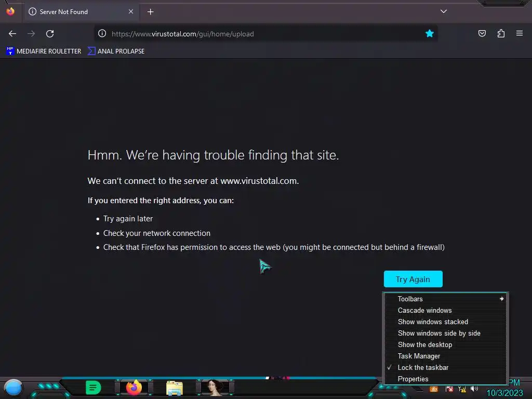The image size is (532, 399).
Task: Open the second bookmark in bookmarks toolbar
Action: pos(116,51)
